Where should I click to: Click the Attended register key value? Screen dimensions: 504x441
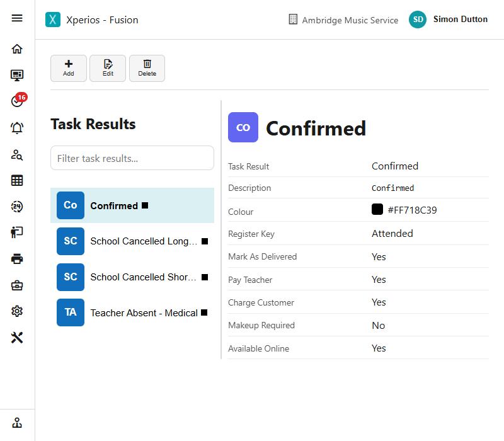click(392, 233)
